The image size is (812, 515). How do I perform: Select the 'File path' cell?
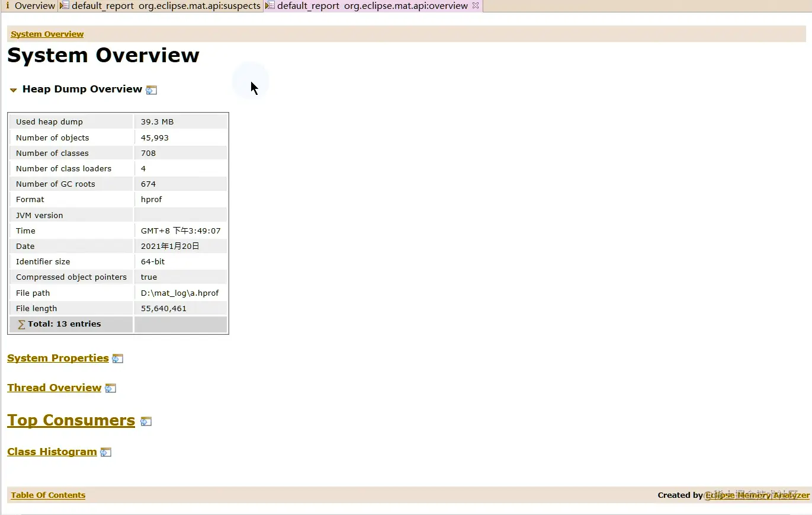tap(72, 293)
